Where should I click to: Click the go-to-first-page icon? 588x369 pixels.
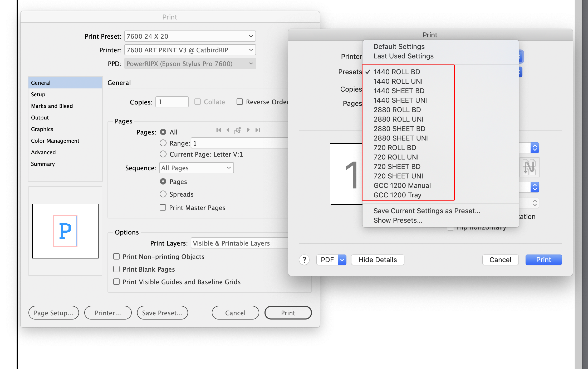[x=218, y=130]
